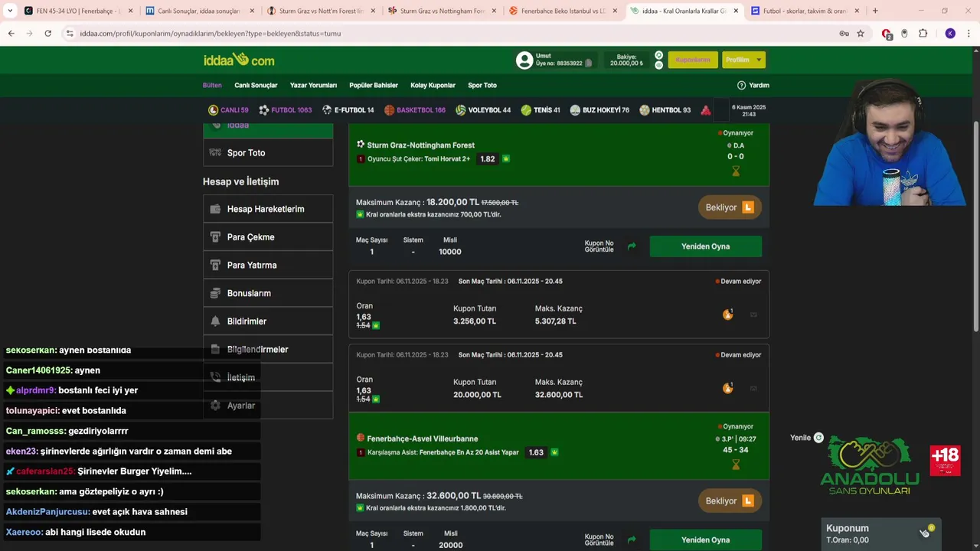
Task: Open the Chrome extensions puzzle icon
Action: (923, 34)
